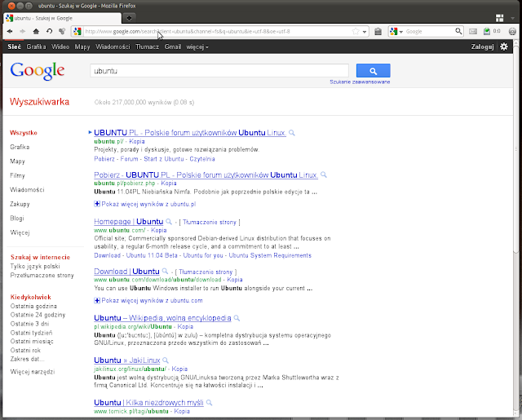Screen dimensions: 522x420
Task: Click the mail envelope toolbar icon
Action: tap(473, 31)
